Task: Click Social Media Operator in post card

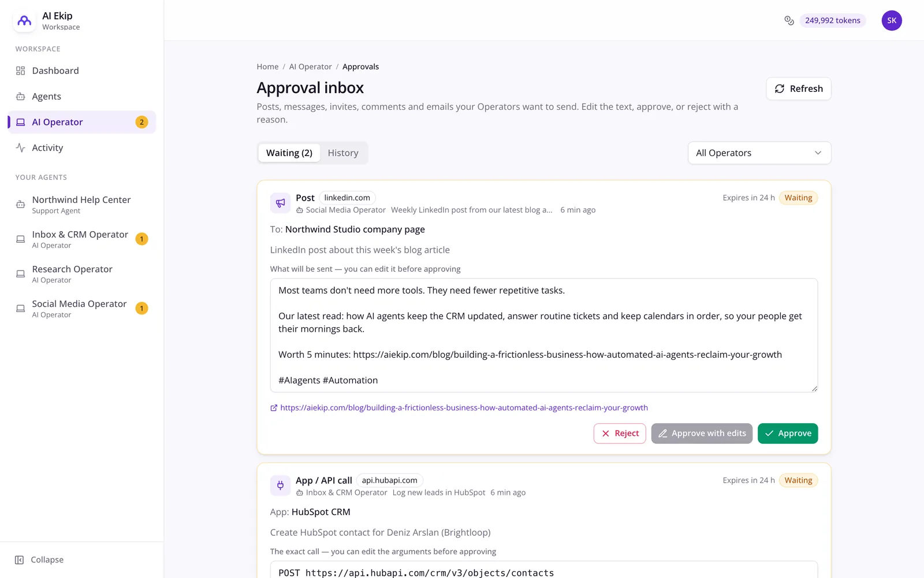Action: point(345,210)
